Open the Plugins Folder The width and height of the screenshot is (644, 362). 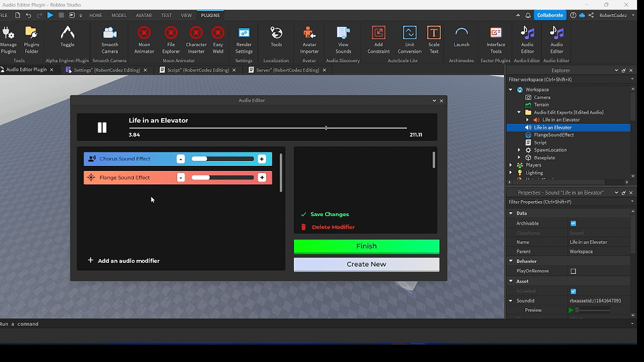point(31,40)
